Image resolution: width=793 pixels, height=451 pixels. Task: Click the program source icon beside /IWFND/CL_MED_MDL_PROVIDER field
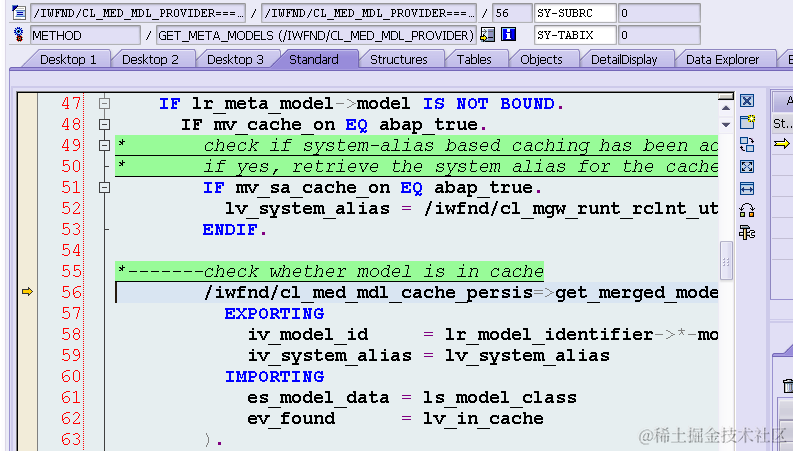point(19,12)
